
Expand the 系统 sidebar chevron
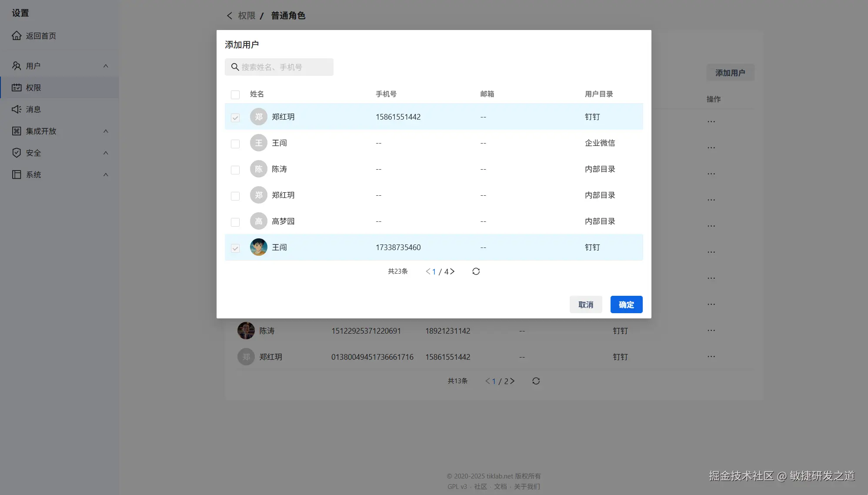tap(106, 175)
